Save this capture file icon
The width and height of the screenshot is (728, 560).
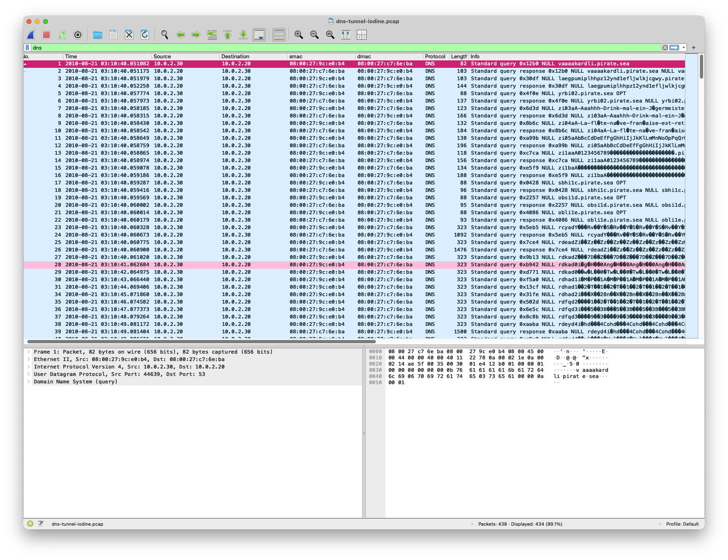tap(113, 35)
